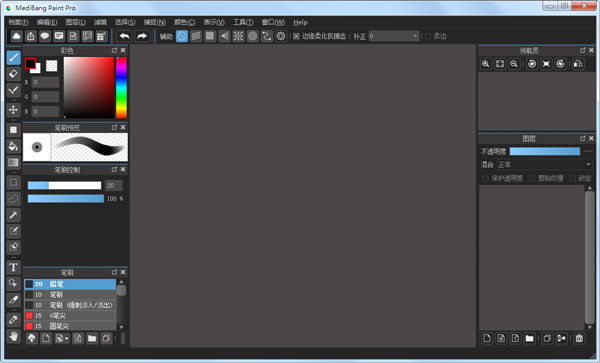Screen dimensions: 600x363
Task: Select the radial snap guide icon
Action: pyautogui.click(x=238, y=36)
